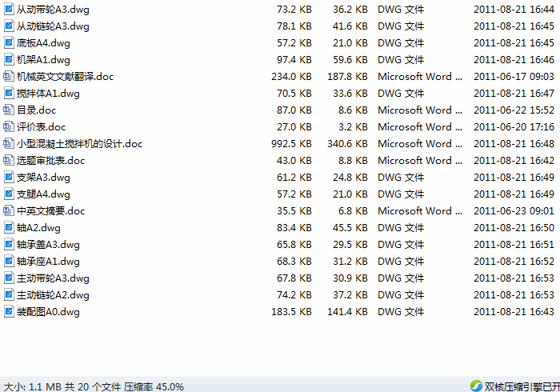Viewport: 560px width, 392px height.
Task: Select file name 支架A3.dwg
Action: point(43,177)
